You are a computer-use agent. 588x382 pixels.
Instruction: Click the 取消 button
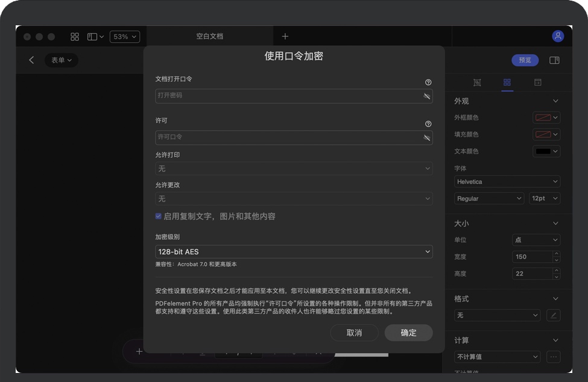click(x=354, y=333)
